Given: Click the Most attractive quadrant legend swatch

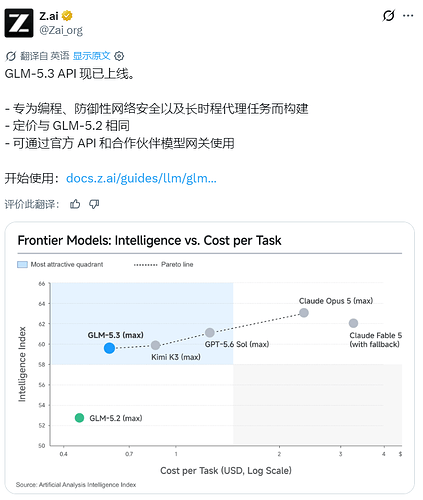Looking at the screenshot, I should (22, 265).
